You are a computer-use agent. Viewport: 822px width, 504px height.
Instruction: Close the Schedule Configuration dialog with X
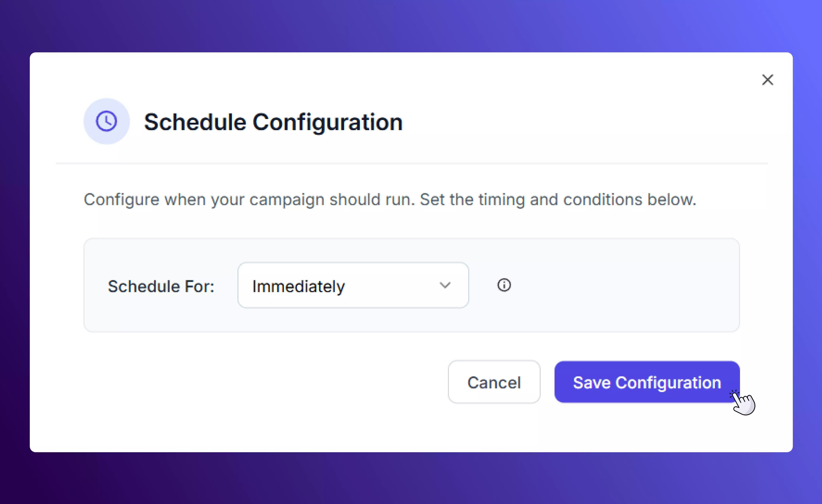767,80
